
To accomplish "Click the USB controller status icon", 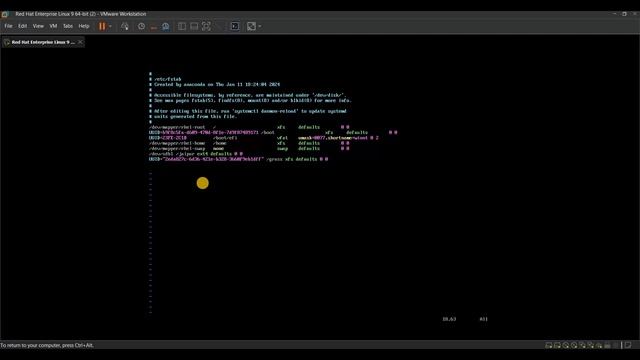I will [x=591, y=345].
